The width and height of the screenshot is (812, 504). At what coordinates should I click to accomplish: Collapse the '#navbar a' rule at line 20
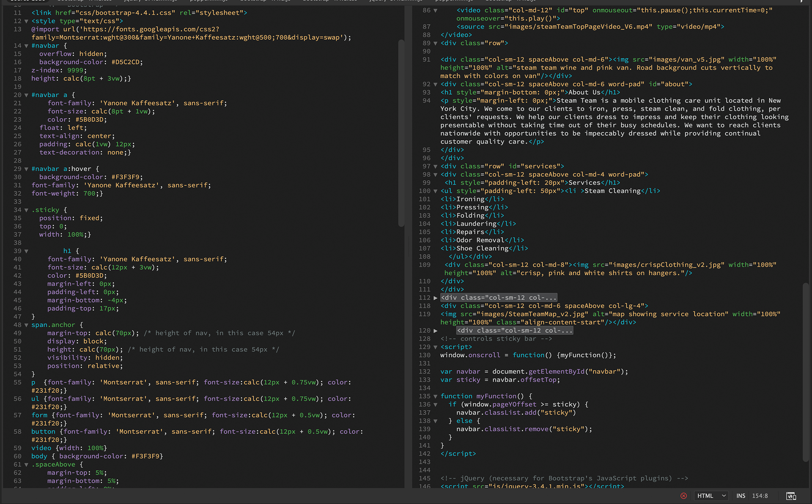click(x=26, y=95)
